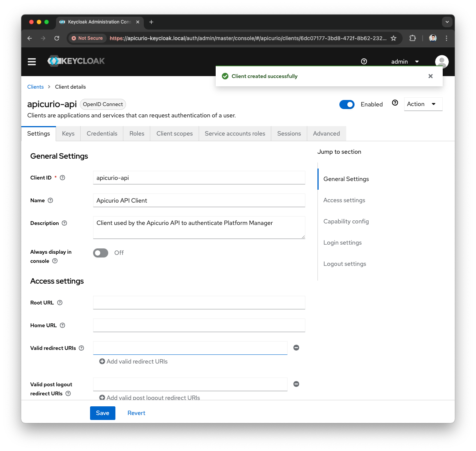The image size is (476, 451).
Task: Disable the Enabled toggle for apicurio-api
Action: point(347,104)
